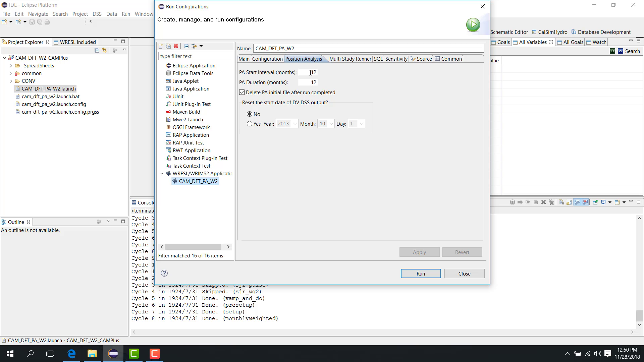Click the New wizard toolbar icon
644x362 pixels.
4,22
